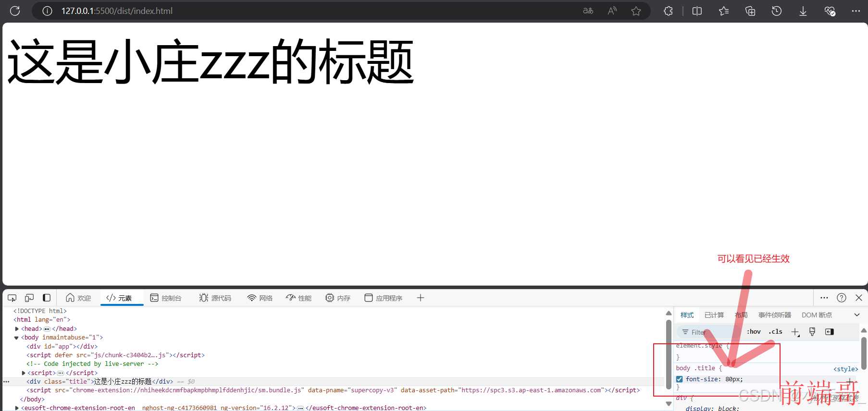Select the 样式 Styles pane tab
The width and height of the screenshot is (868, 411).
687,315
